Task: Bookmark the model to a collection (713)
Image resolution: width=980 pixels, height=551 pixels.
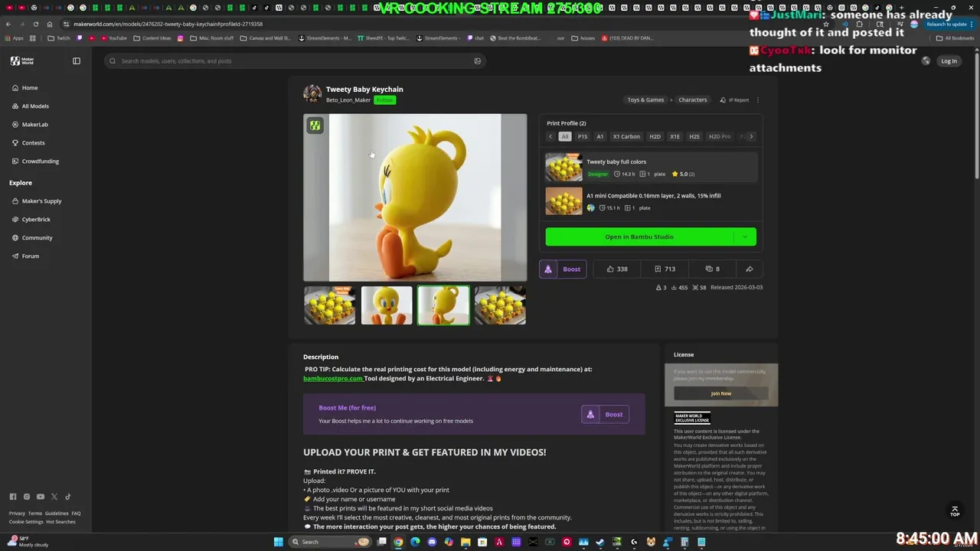Action: point(665,269)
